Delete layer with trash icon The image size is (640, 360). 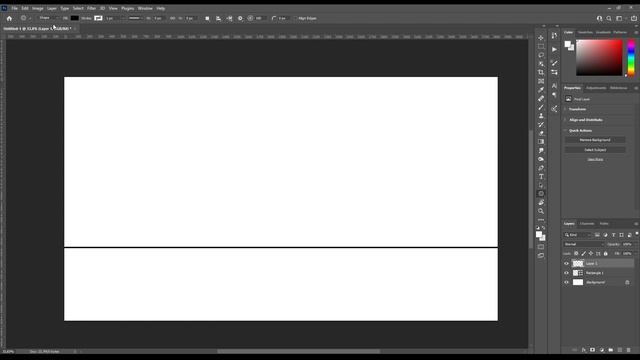click(x=629, y=350)
